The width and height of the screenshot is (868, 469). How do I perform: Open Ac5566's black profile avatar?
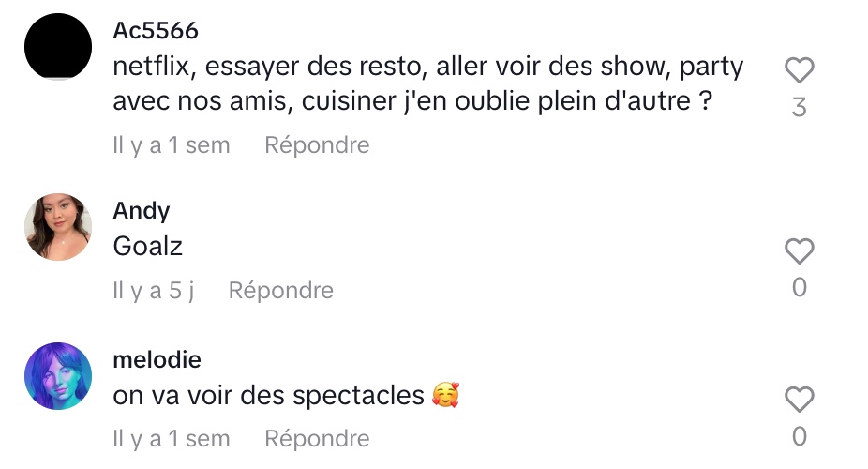[x=58, y=47]
